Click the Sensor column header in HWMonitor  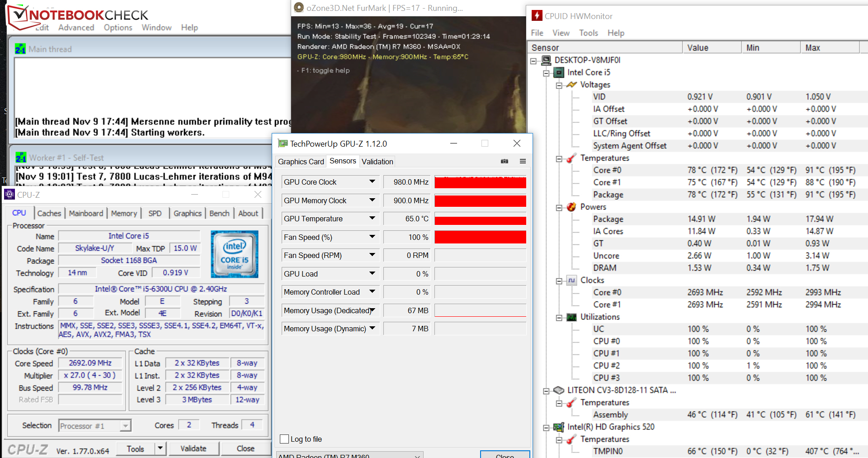(605, 48)
